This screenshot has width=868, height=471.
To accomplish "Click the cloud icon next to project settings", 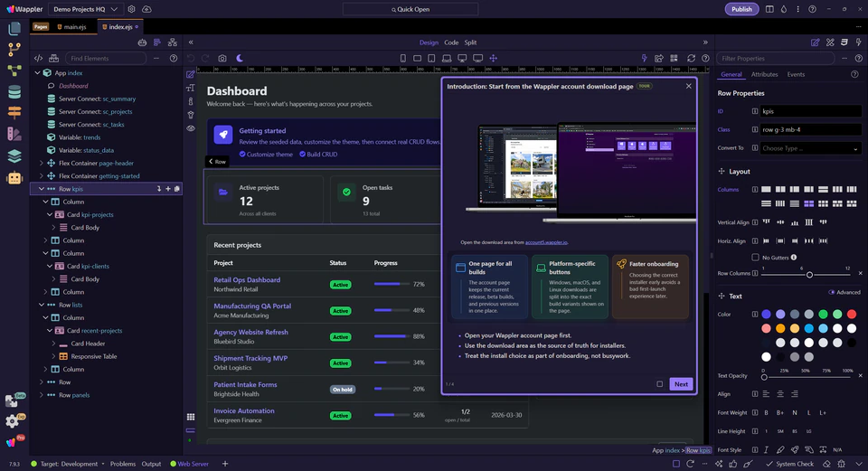I will 146,9.
